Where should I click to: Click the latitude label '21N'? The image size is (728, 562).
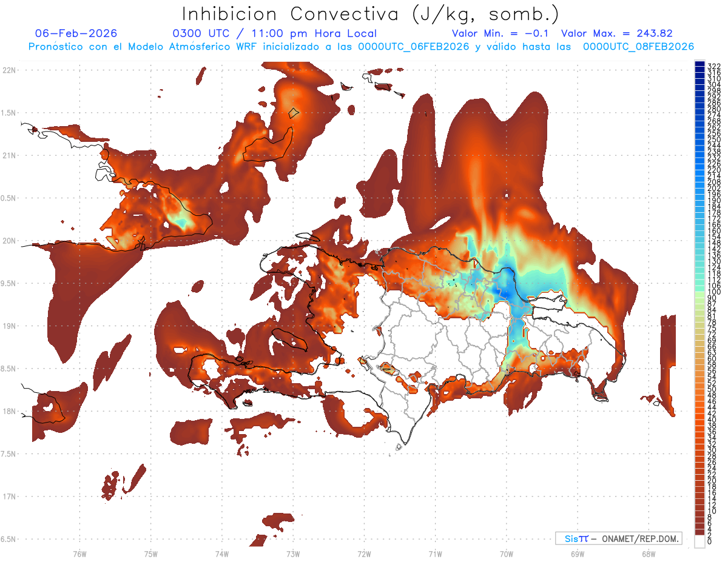click(9, 156)
